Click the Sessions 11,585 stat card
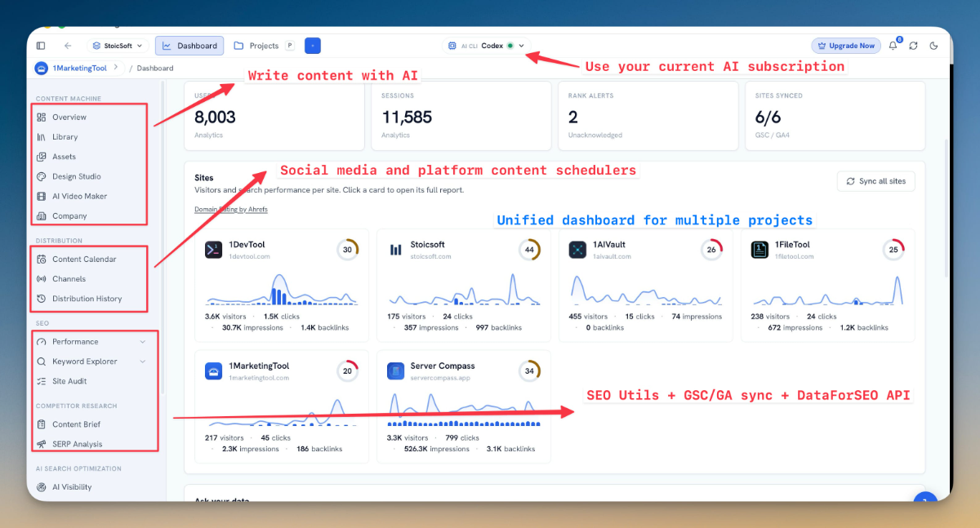This screenshot has height=528, width=980. tap(461, 116)
